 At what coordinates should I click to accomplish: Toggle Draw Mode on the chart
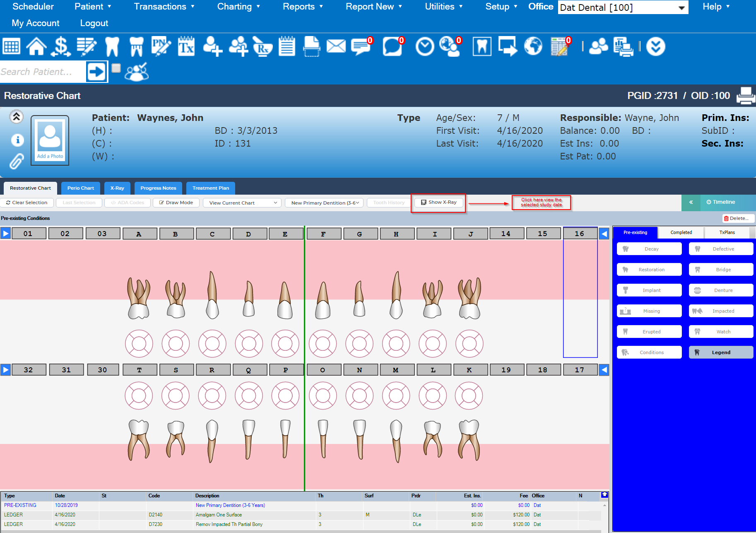(x=176, y=203)
